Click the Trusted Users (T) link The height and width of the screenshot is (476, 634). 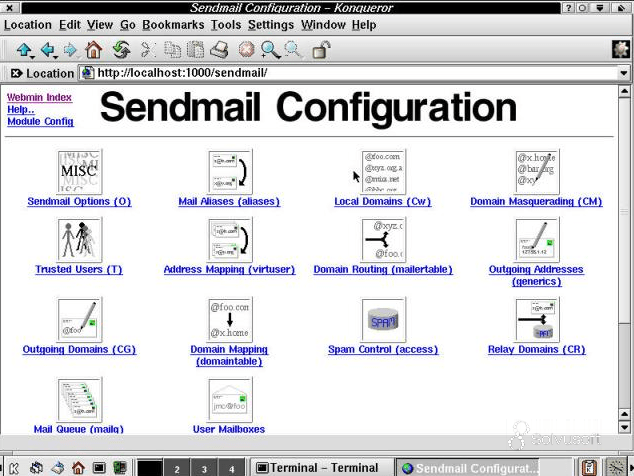point(79,269)
